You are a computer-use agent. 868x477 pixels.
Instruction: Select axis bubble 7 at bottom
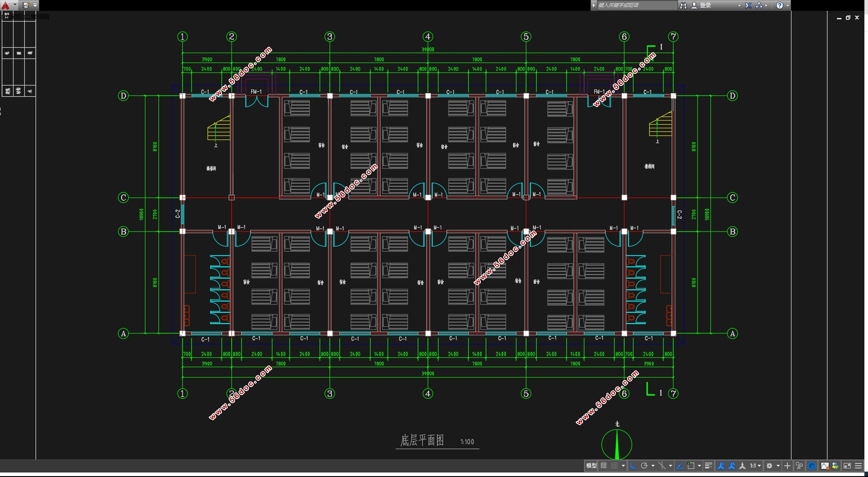[x=673, y=393]
